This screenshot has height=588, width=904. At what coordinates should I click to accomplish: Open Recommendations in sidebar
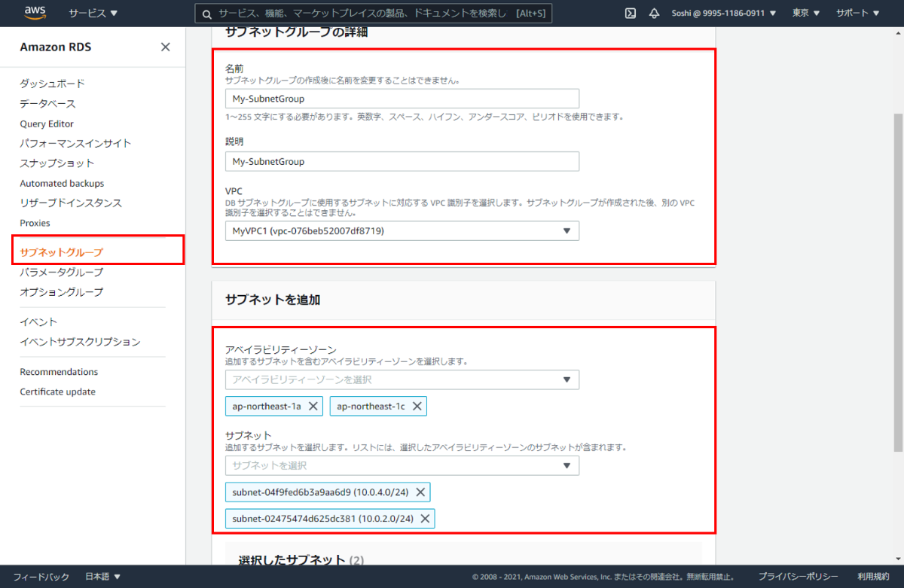tap(59, 372)
